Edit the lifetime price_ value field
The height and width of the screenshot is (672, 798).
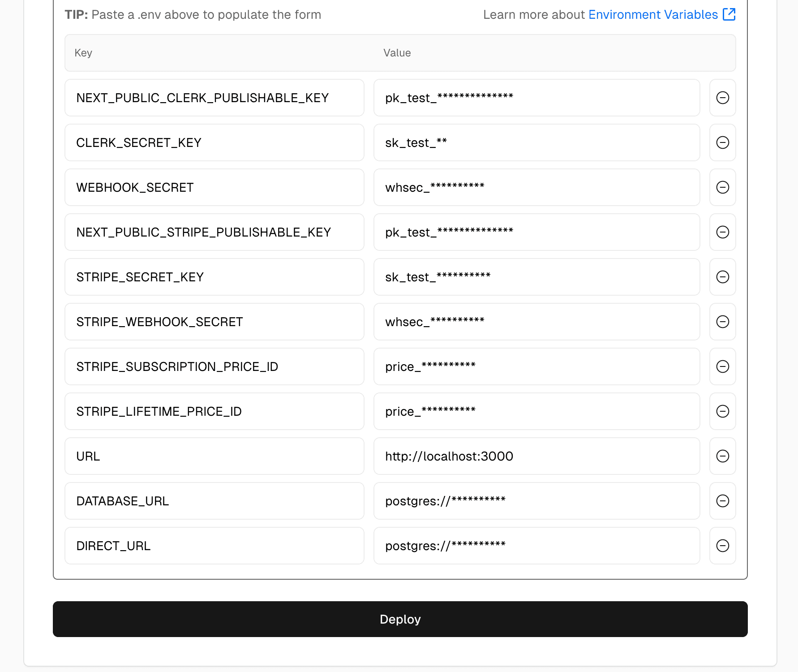[x=536, y=411]
